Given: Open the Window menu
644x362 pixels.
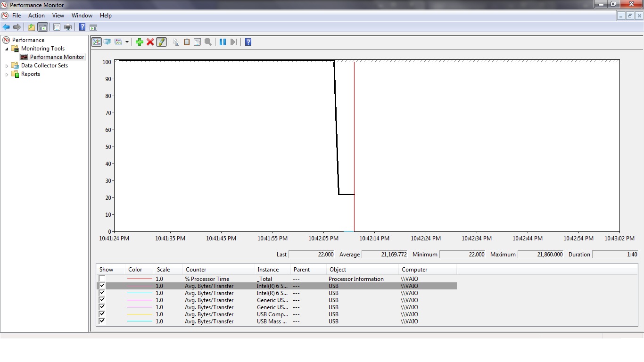Looking at the screenshot, I should click(x=82, y=16).
